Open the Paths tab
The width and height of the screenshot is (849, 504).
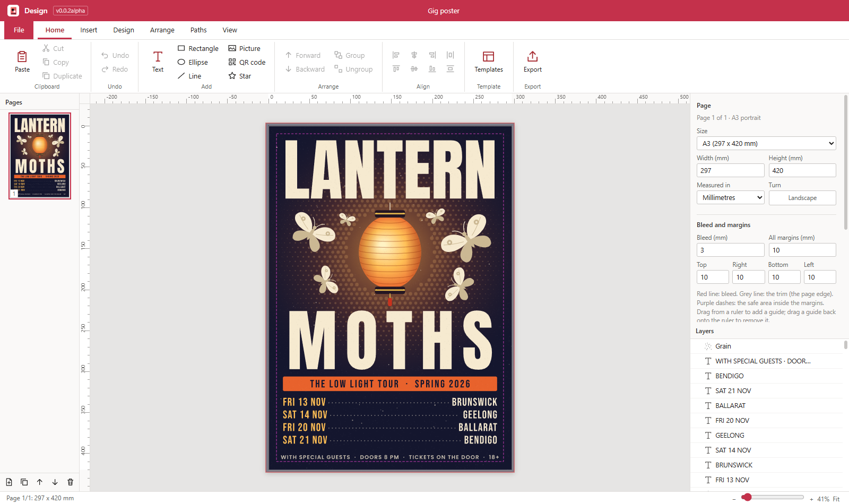(x=198, y=30)
